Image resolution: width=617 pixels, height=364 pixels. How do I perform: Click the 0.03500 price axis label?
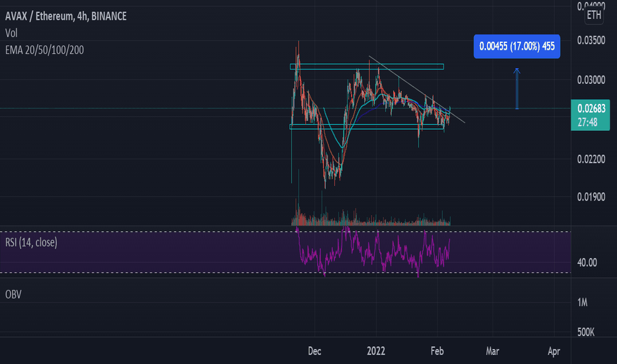point(591,40)
